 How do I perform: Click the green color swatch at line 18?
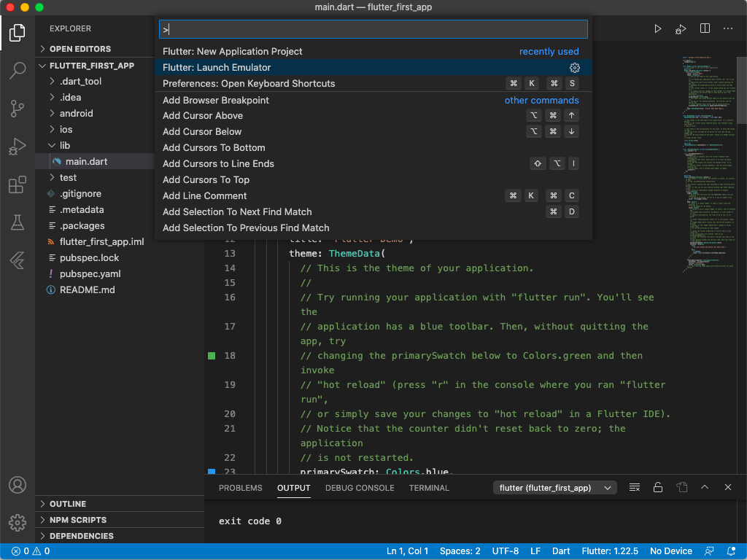[212, 356]
